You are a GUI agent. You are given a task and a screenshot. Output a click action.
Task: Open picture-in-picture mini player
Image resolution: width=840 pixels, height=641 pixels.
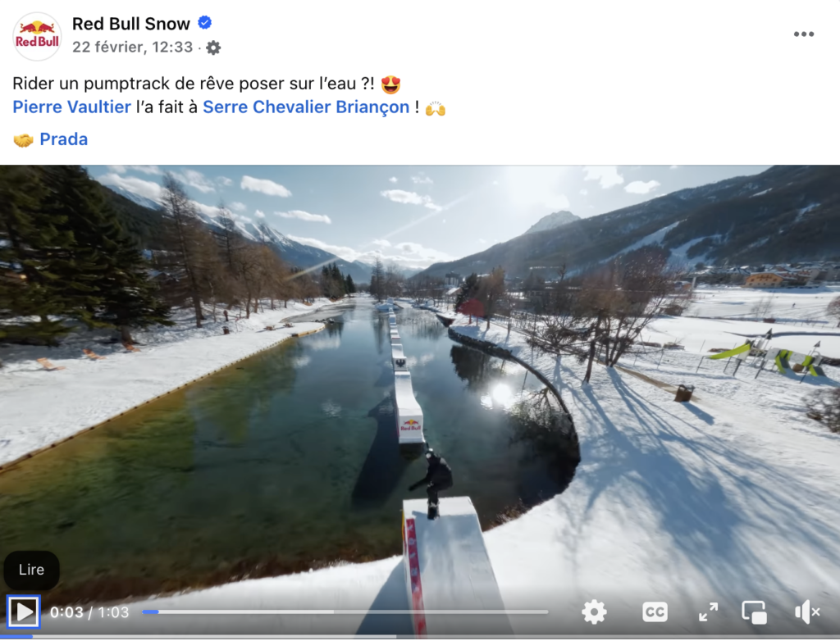pyautogui.click(x=755, y=612)
